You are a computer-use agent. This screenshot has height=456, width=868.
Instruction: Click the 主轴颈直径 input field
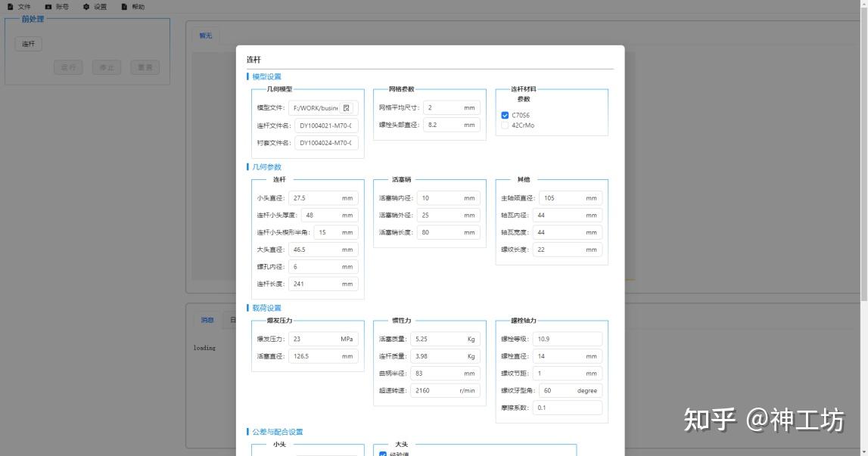[x=571, y=198]
